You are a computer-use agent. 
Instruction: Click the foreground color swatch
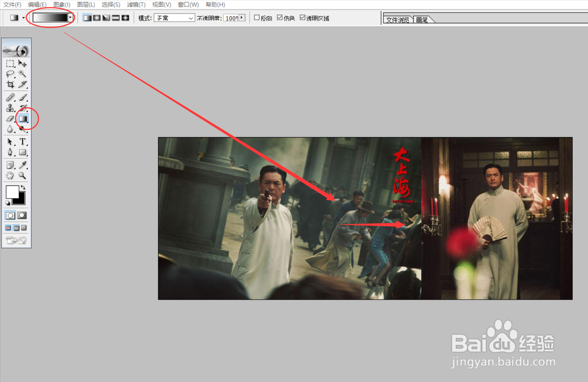(12, 192)
